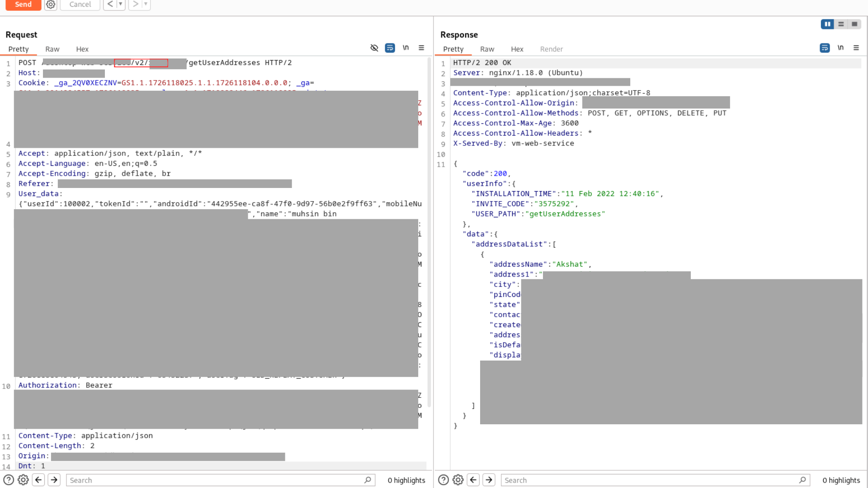The image size is (868, 488).
Task: Click the "code":200 line in response
Action: [486, 174]
